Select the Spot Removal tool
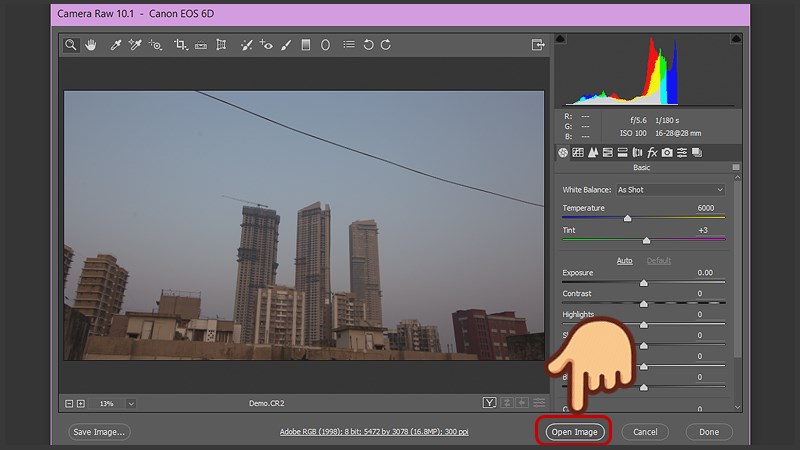Image resolution: width=800 pixels, height=450 pixels. [x=246, y=45]
